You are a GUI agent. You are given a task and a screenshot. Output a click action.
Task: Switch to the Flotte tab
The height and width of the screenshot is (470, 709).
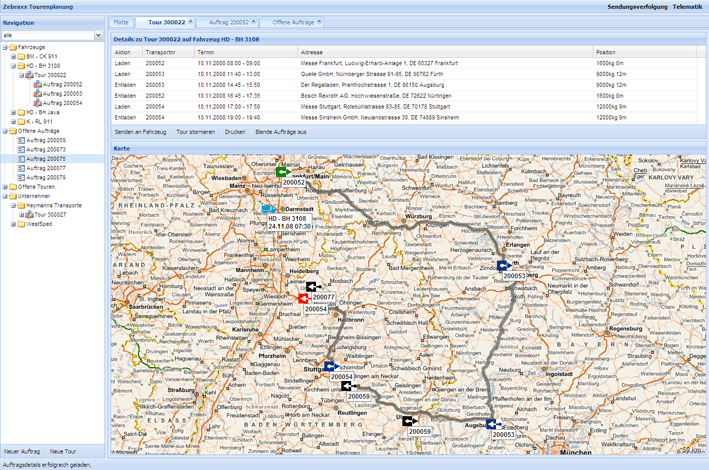[x=121, y=21]
